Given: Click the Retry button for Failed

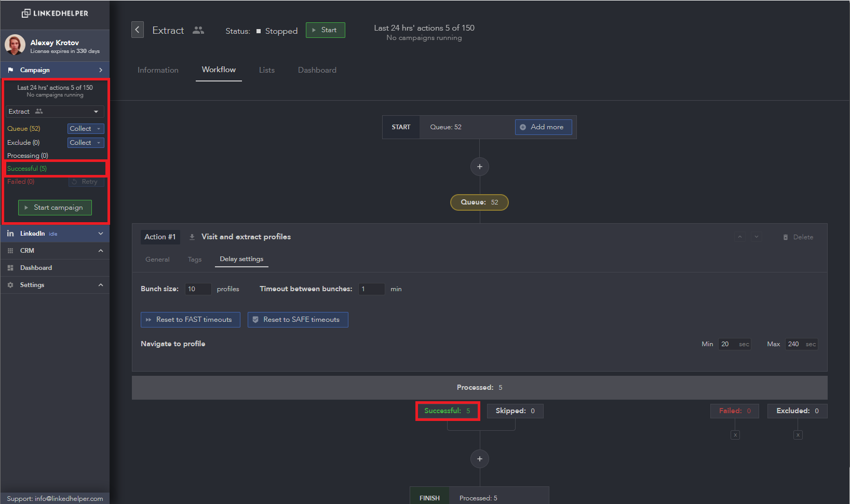Looking at the screenshot, I should coord(86,182).
